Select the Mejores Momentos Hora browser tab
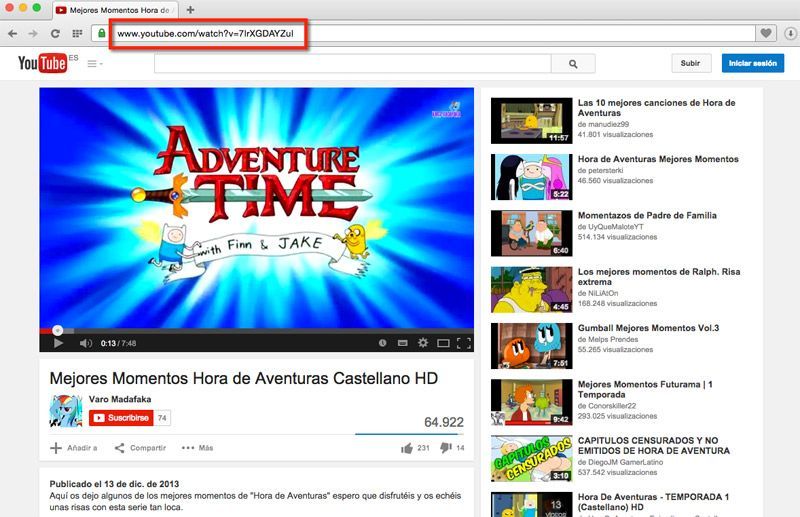Image resolution: width=800 pixels, height=517 pixels. coord(115,10)
